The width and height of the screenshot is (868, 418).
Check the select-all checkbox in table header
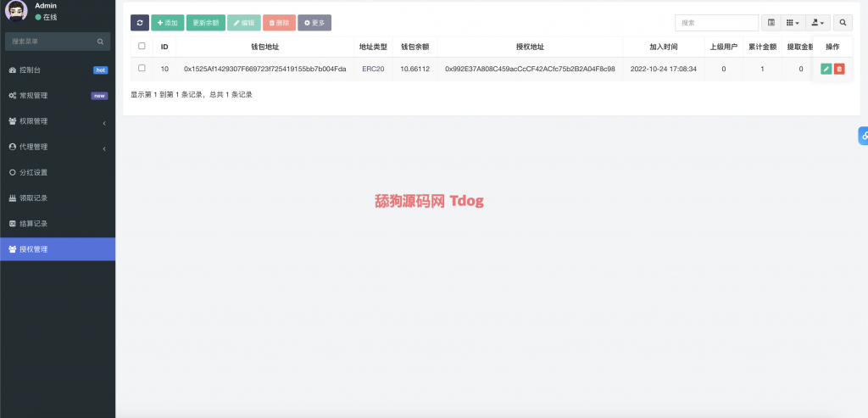[142, 46]
